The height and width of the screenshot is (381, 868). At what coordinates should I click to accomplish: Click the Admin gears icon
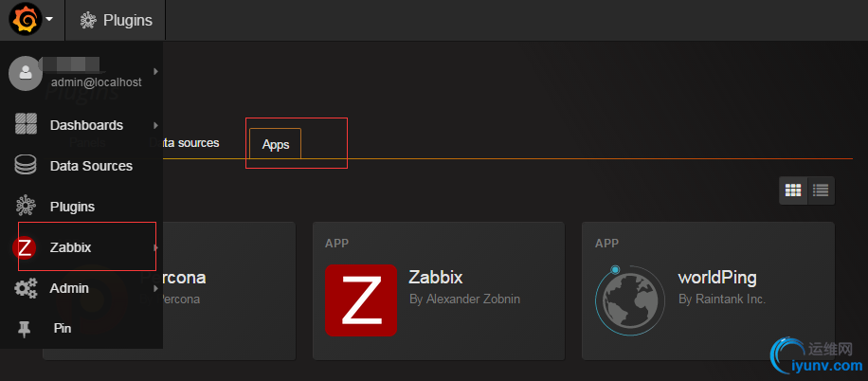[x=26, y=288]
